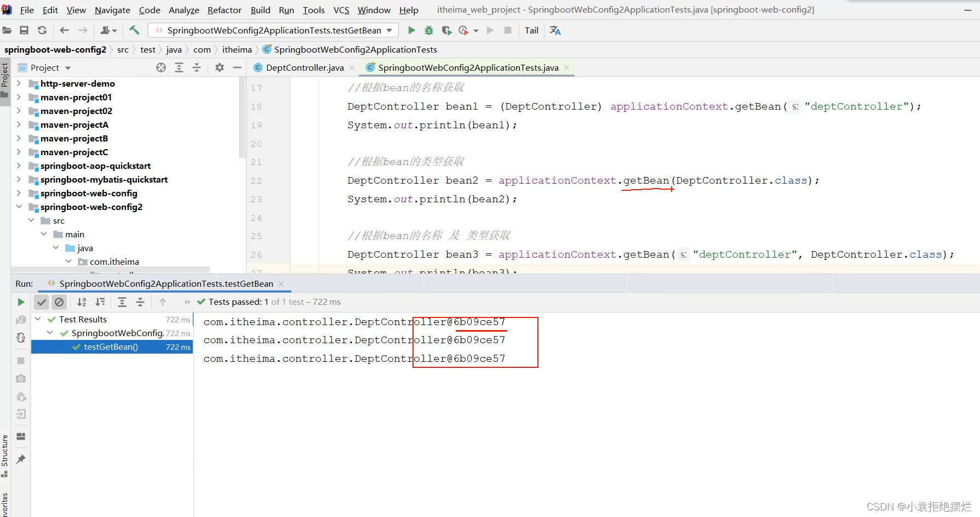Image resolution: width=980 pixels, height=517 pixels.
Task: Expand all test results
Action: click(122, 302)
